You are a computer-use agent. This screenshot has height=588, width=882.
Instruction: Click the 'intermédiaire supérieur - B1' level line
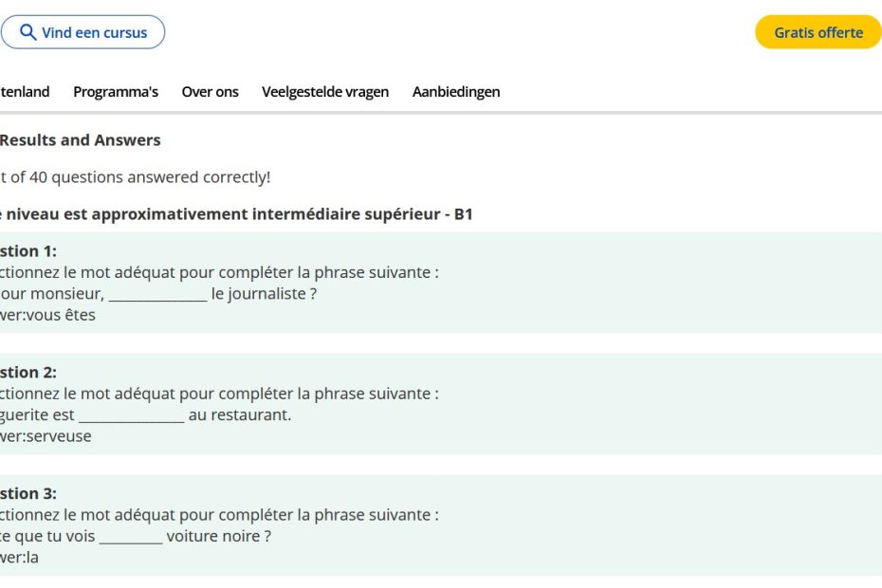360,214
